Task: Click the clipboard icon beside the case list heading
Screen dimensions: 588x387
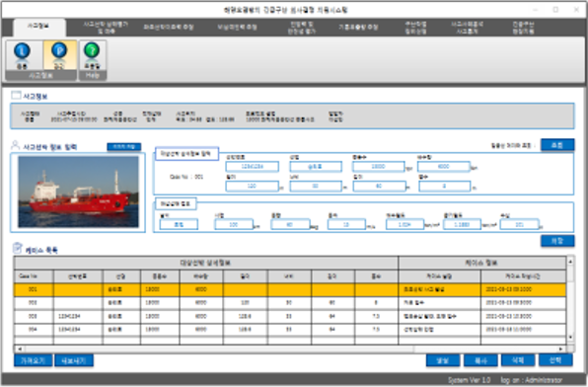Action: (x=17, y=248)
